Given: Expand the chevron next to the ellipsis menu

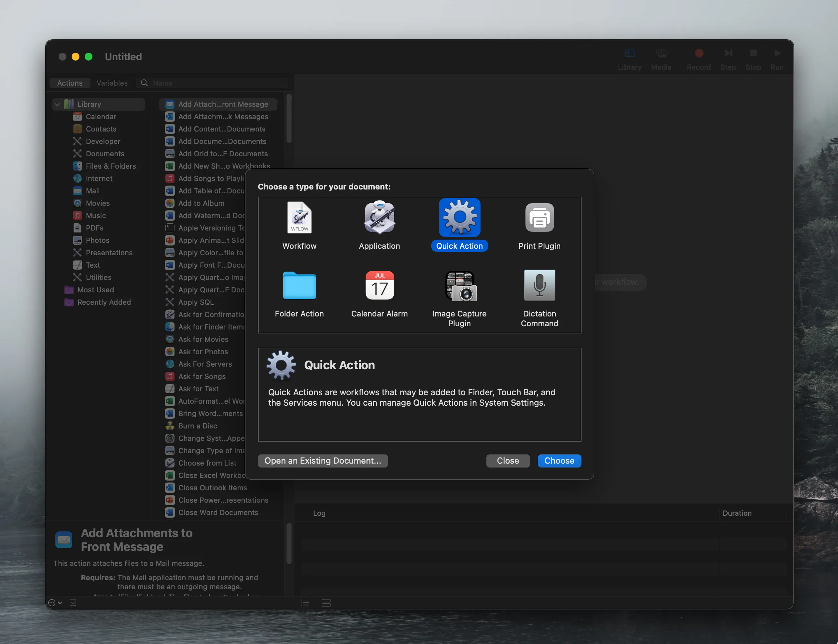Looking at the screenshot, I should pos(61,602).
